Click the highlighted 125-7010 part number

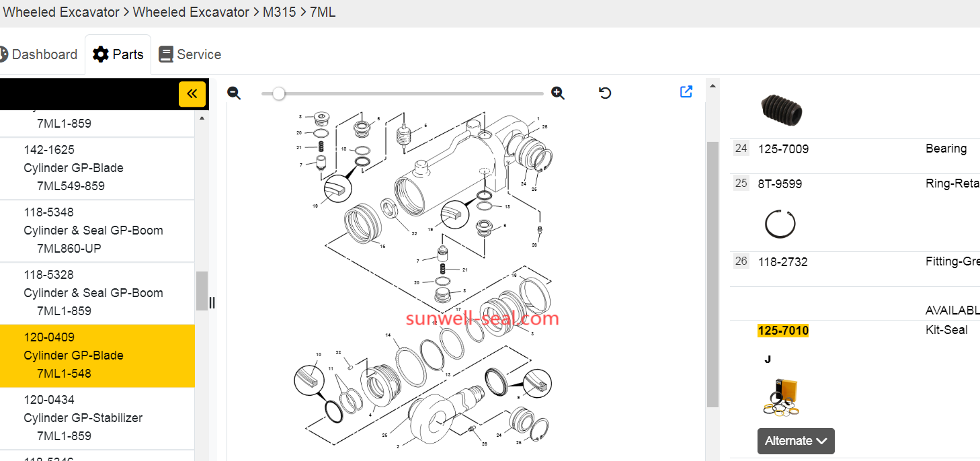783,331
